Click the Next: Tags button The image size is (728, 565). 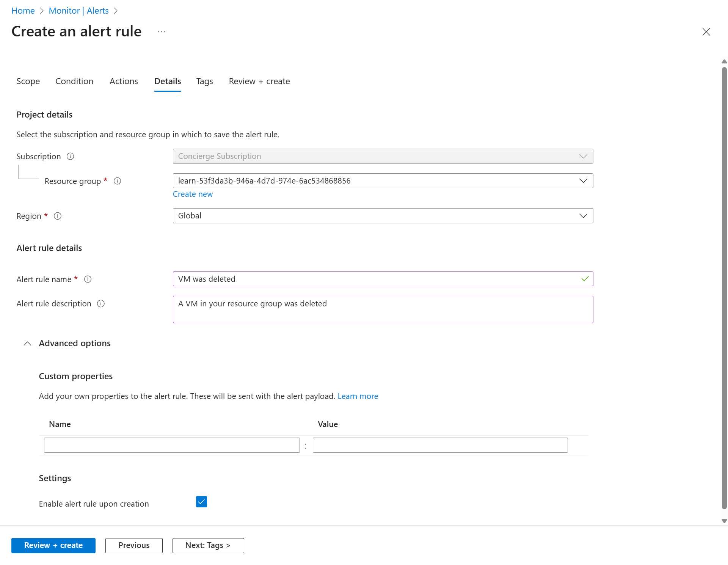pos(208,545)
